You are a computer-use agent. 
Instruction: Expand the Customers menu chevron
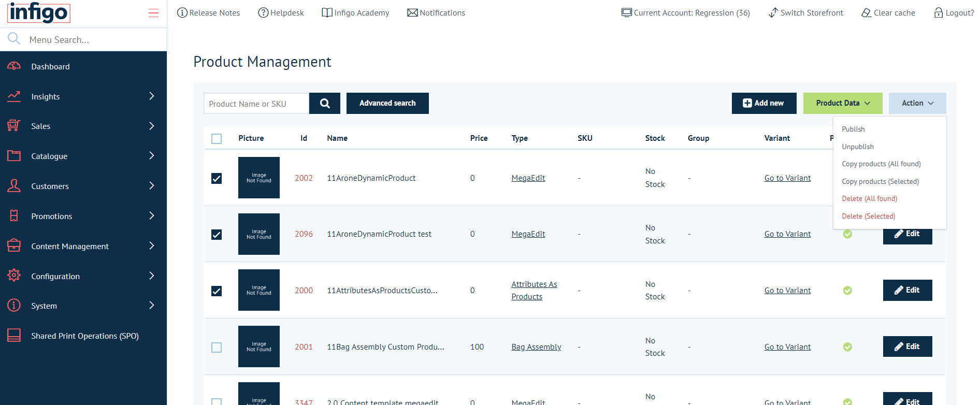point(152,185)
